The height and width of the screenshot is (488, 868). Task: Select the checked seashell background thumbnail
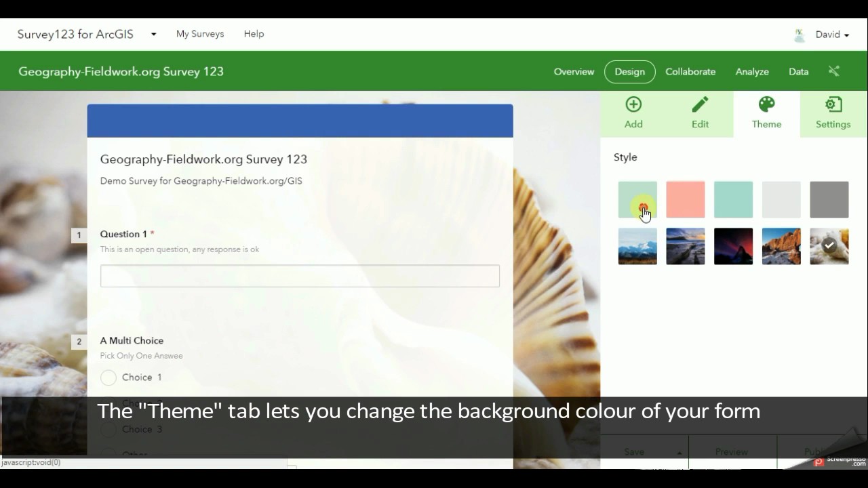point(829,246)
